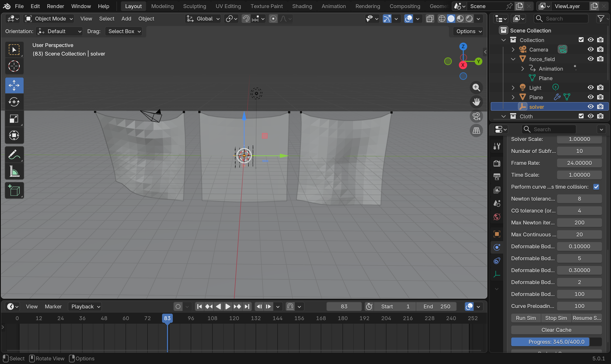Click the simulation Progress bar
The height and width of the screenshot is (364, 611).
(556, 342)
